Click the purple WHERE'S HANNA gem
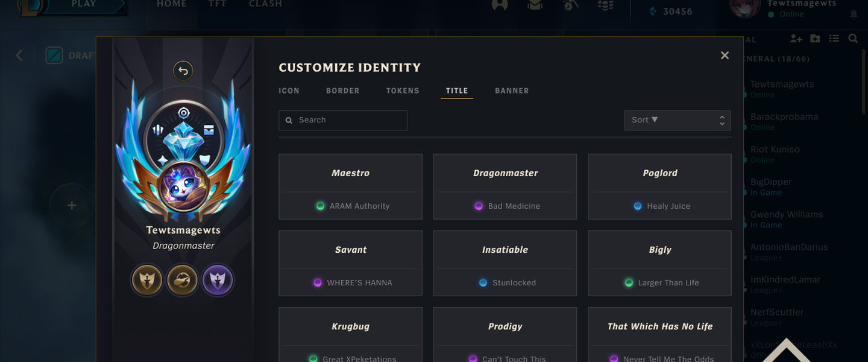The height and width of the screenshot is (362, 868). (x=318, y=282)
